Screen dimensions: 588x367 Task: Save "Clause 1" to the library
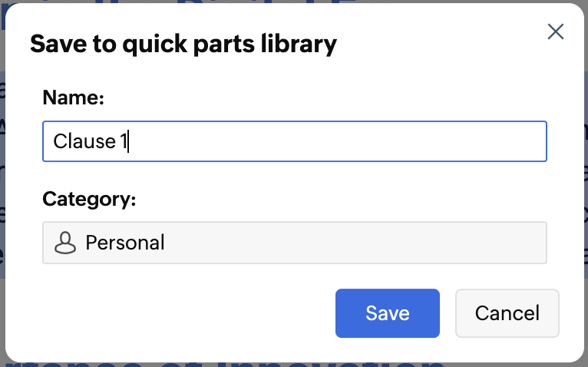pos(387,313)
